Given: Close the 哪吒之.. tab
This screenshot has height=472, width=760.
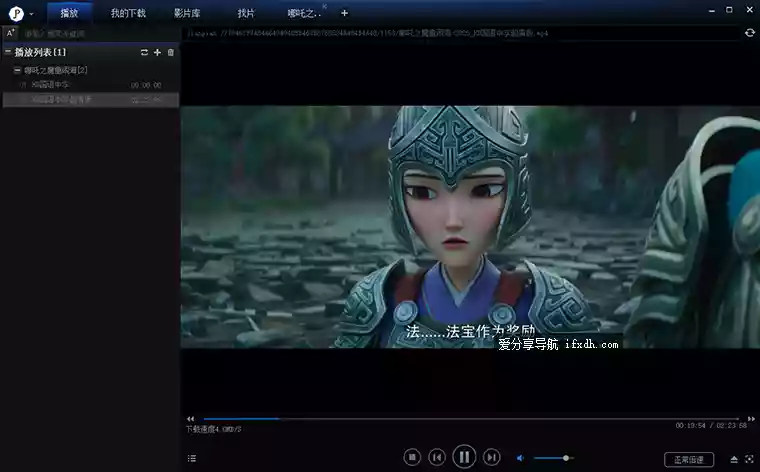Looking at the screenshot, I should pos(325,6).
